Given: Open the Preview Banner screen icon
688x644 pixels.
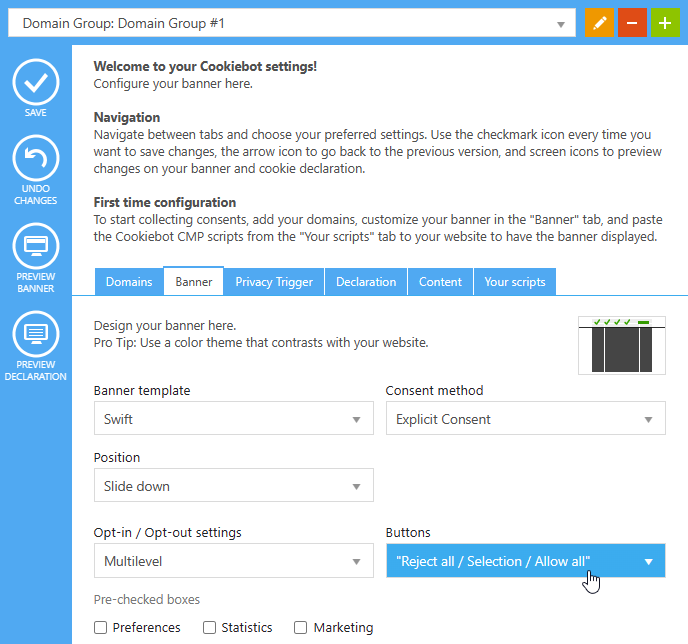Looking at the screenshot, I should (36, 246).
